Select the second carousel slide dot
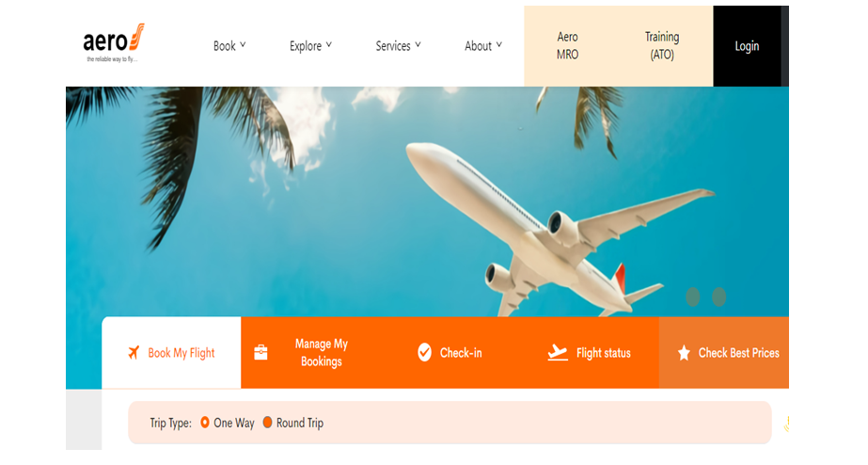Viewport: 868px width, 465px height. pos(718,297)
